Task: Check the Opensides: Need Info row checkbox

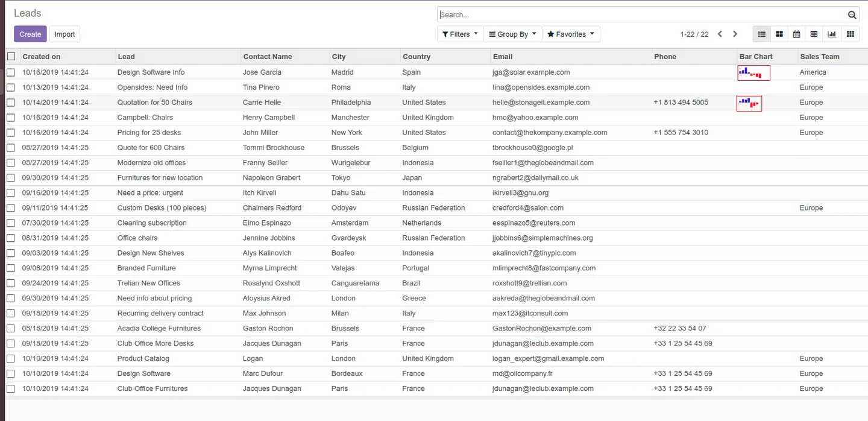Action: [x=11, y=87]
